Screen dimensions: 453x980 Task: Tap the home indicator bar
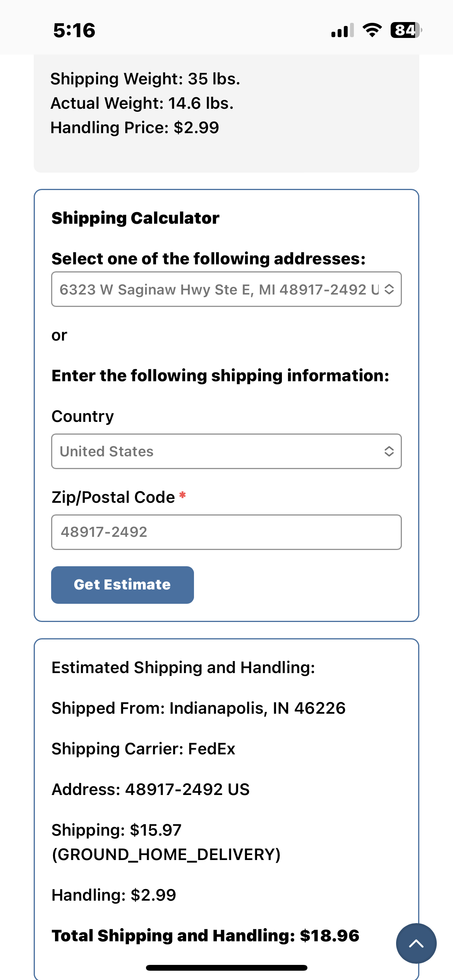226,968
